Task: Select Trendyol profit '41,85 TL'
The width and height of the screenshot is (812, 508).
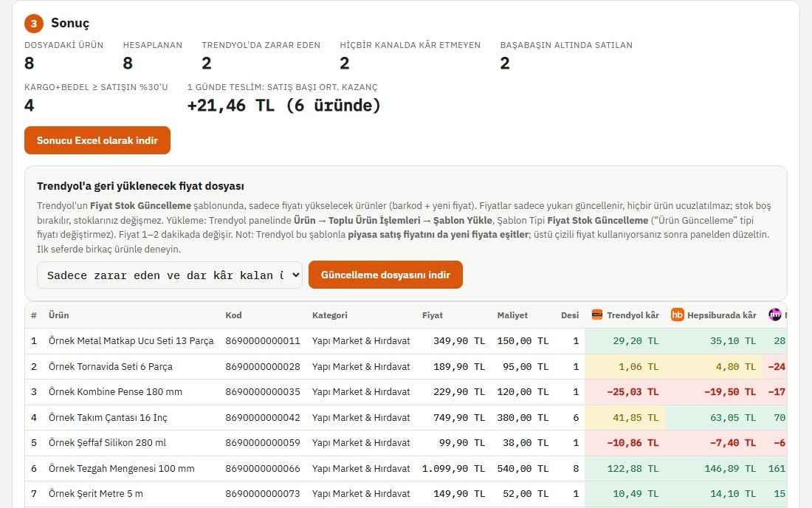Action: click(636, 417)
